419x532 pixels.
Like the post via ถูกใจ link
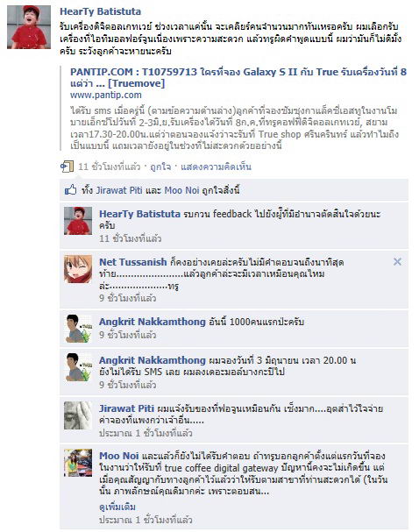(160, 167)
